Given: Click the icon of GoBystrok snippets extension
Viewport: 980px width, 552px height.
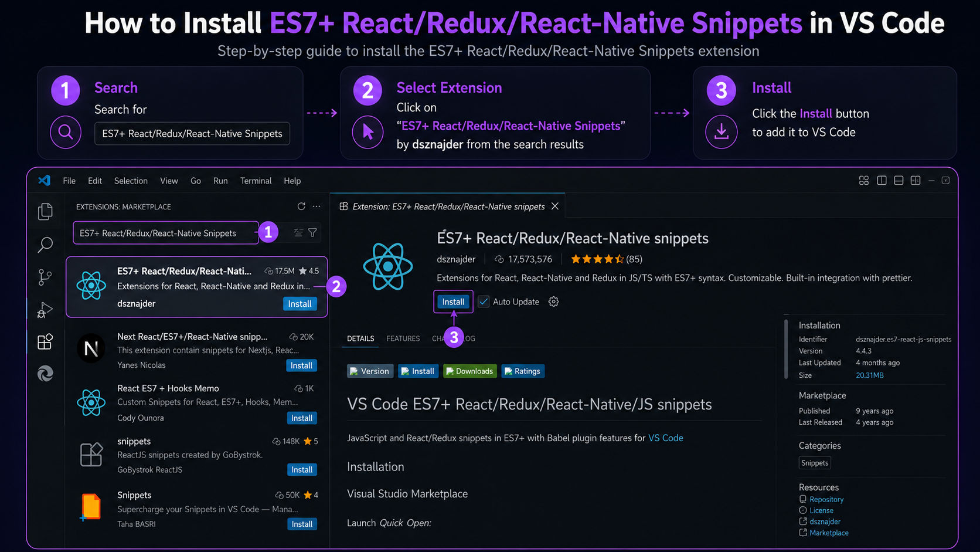Looking at the screenshot, I should pos(91,455).
